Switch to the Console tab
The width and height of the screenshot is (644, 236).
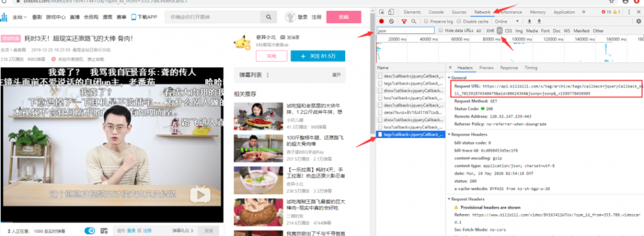click(436, 13)
